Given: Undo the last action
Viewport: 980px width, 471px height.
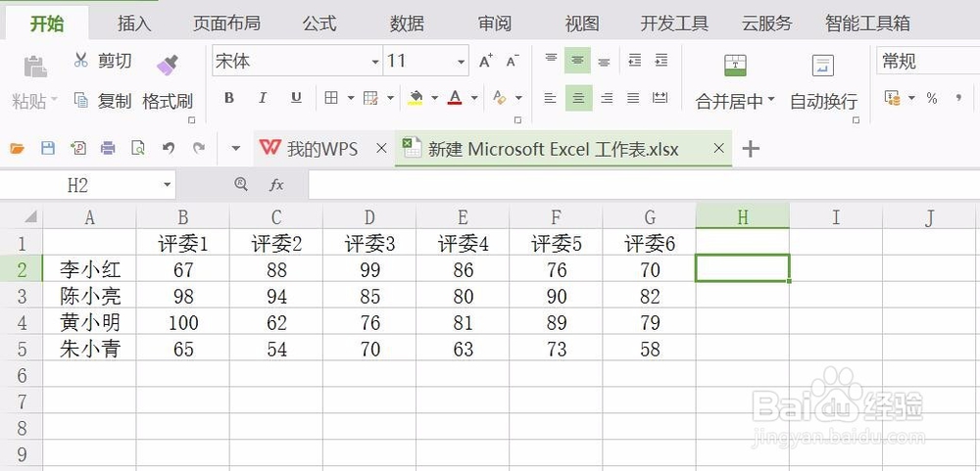Looking at the screenshot, I should pos(169,148).
